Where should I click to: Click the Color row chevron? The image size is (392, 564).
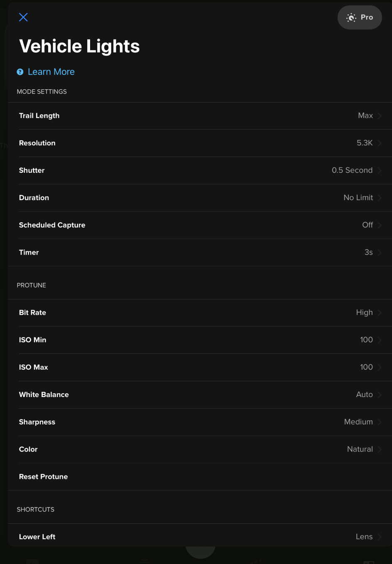tap(380, 449)
